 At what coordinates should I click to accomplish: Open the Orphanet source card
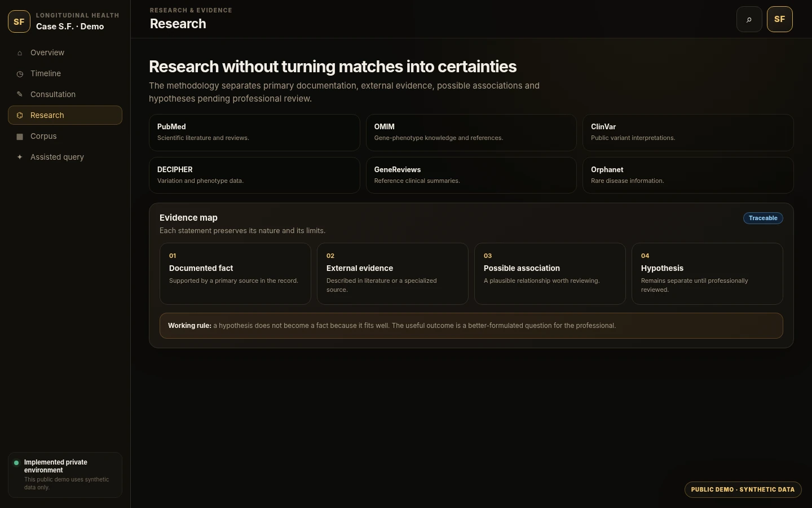pyautogui.click(x=688, y=176)
